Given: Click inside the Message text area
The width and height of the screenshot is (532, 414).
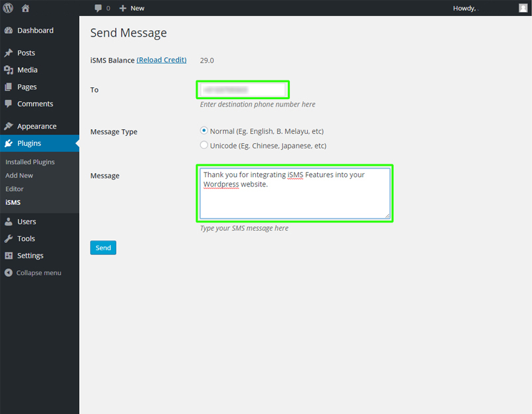Looking at the screenshot, I should click(295, 194).
